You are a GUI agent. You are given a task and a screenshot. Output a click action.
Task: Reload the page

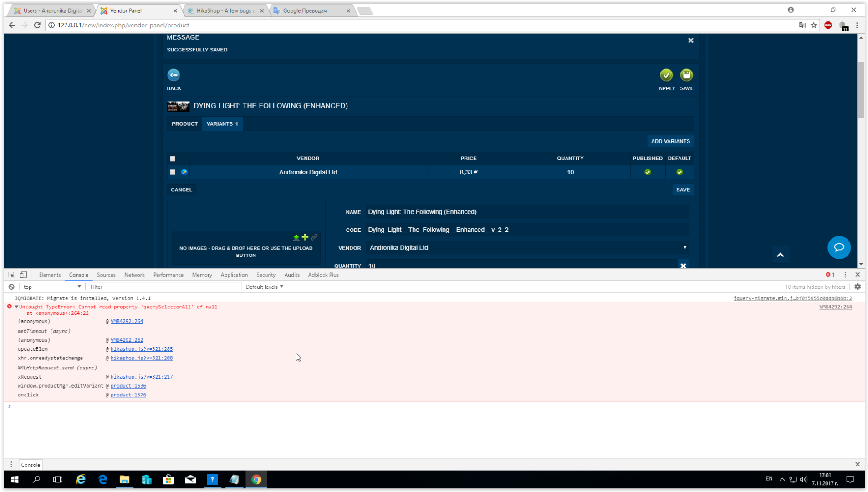[x=37, y=25]
